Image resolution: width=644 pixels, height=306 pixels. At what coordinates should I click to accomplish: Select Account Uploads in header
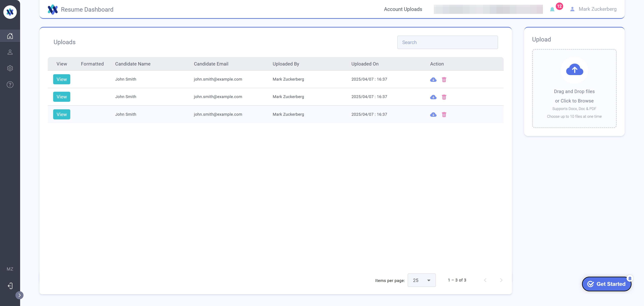[403, 9]
